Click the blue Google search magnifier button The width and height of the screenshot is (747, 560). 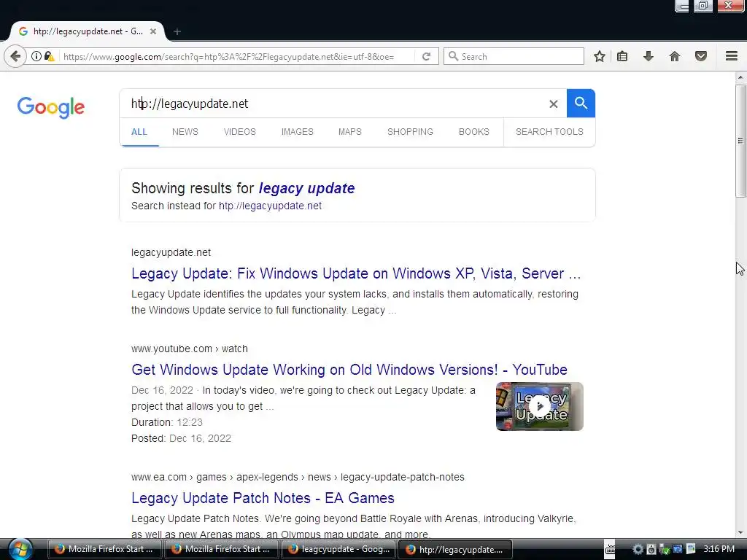click(x=581, y=103)
